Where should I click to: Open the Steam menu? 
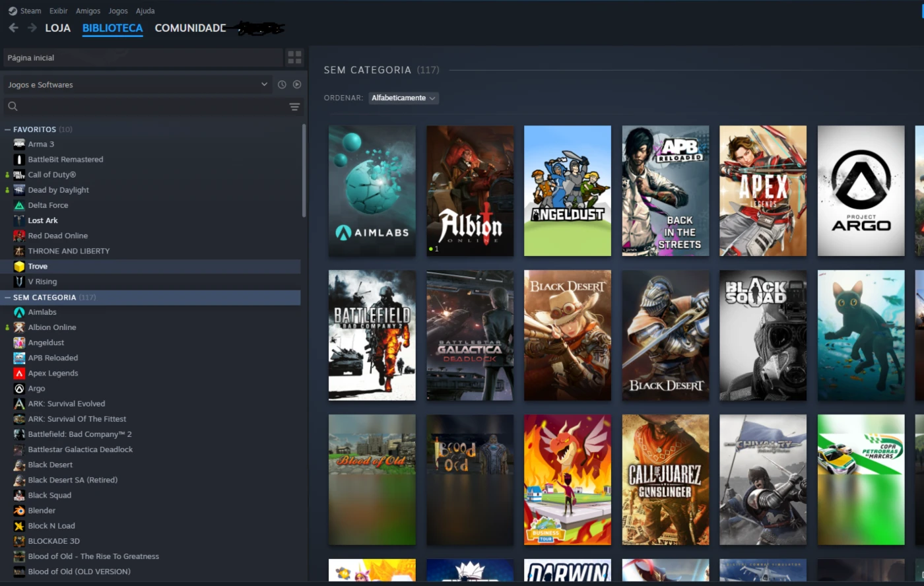(x=30, y=11)
